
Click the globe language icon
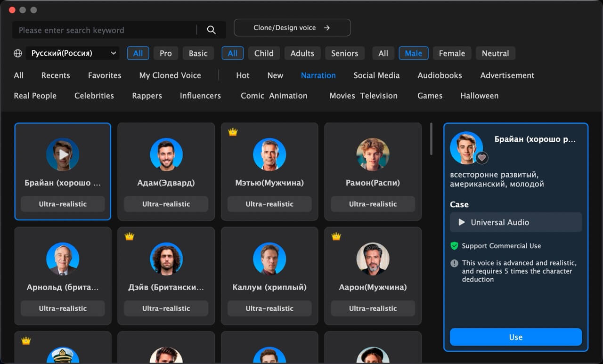pos(18,53)
